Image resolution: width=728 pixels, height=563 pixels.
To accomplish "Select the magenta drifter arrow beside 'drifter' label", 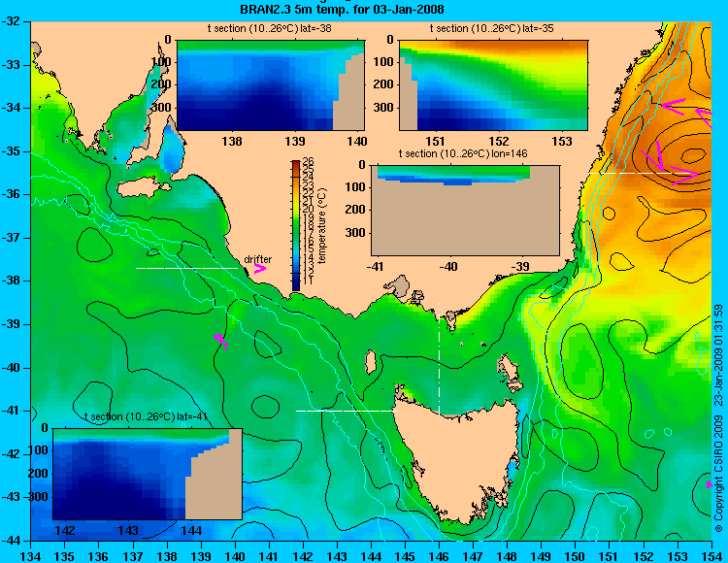I will pyautogui.click(x=259, y=268).
